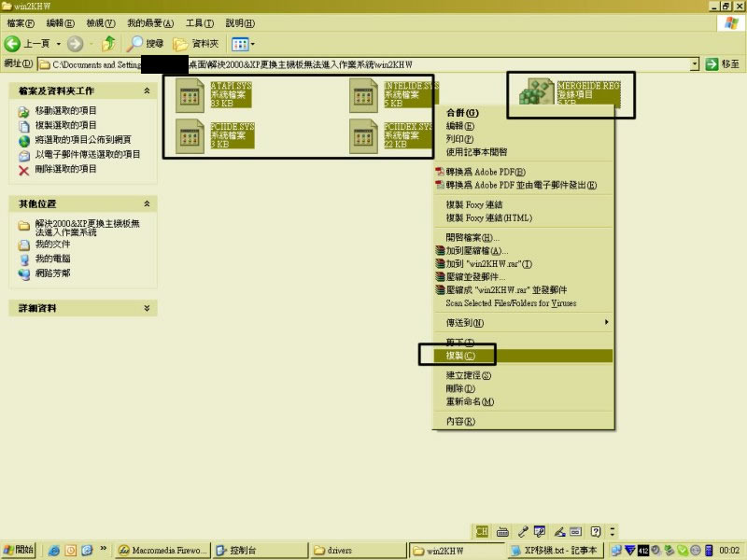
Task: Click the green arrow 移至 Go button
Action: click(x=722, y=63)
